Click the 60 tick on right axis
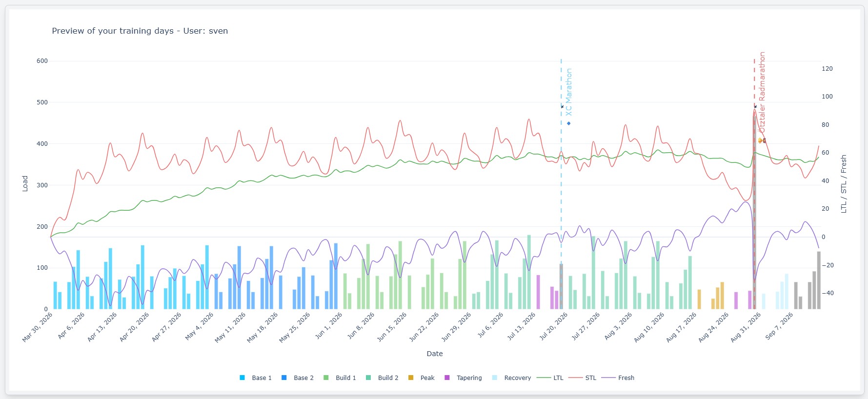Viewport: 868px width, 399px height. [x=825, y=153]
